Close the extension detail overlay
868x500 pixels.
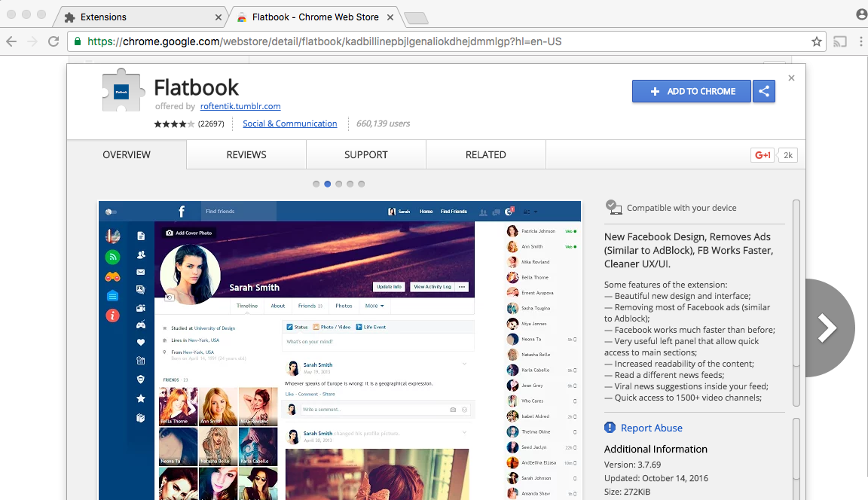point(792,78)
